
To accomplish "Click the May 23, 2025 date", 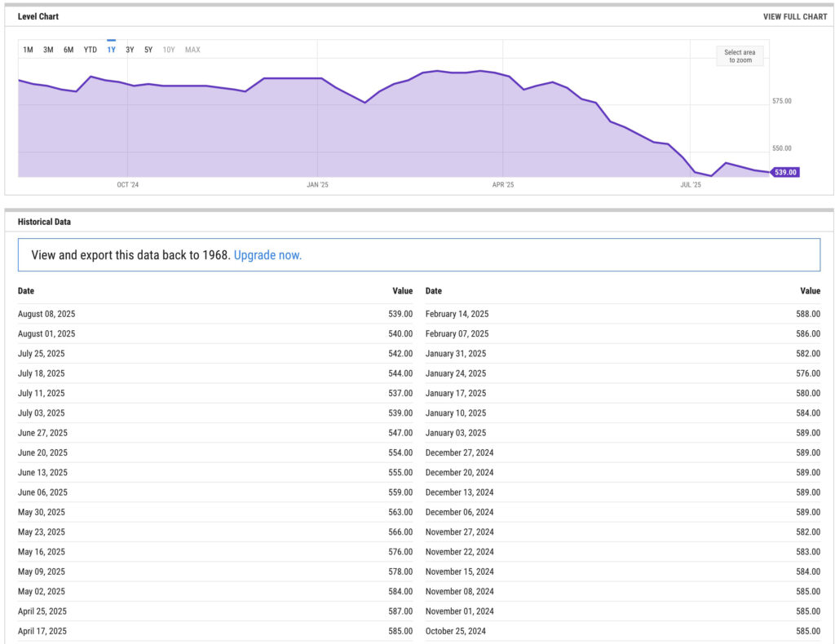I will (x=41, y=532).
